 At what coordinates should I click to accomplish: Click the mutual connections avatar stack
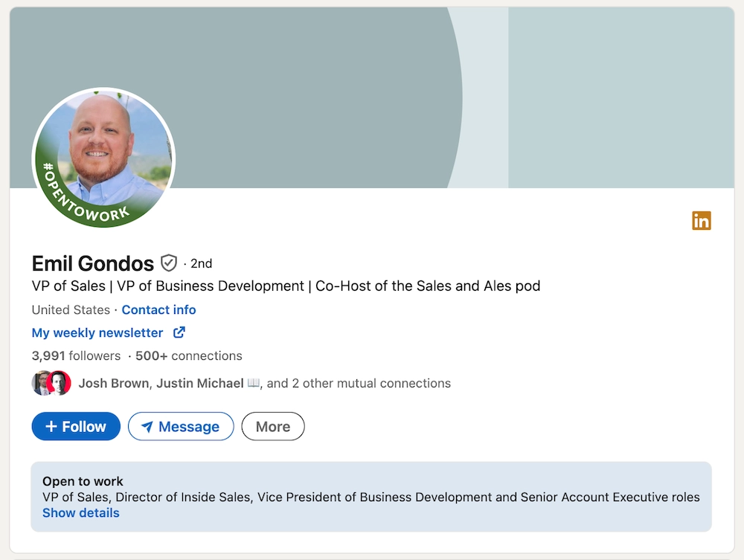pos(51,383)
